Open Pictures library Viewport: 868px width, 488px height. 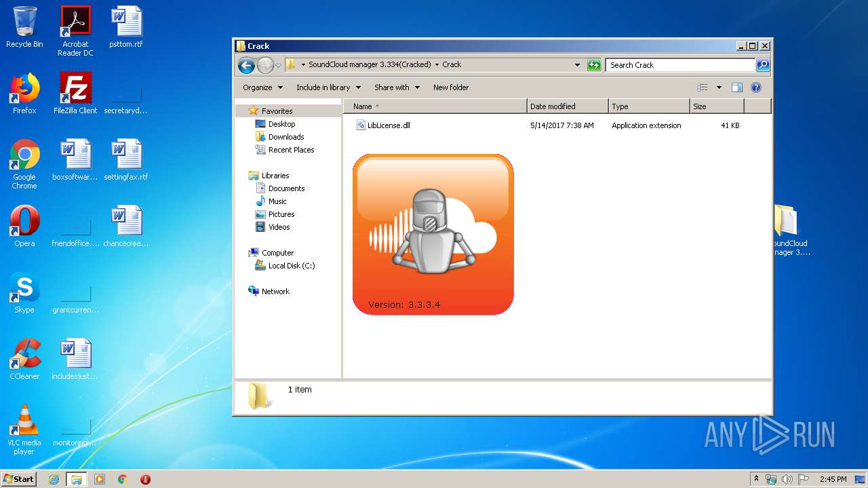pyautogui.click(x=281, y=214)
